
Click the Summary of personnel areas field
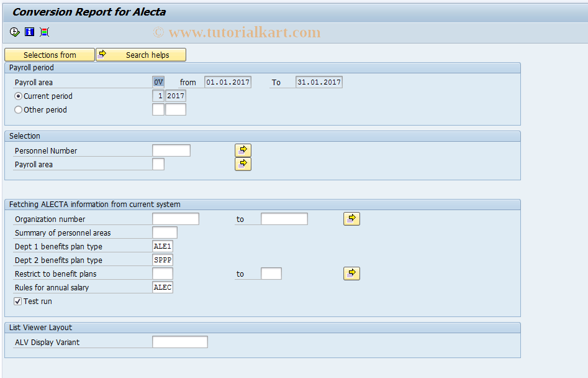pyautogui.click(x=165, y=233)
